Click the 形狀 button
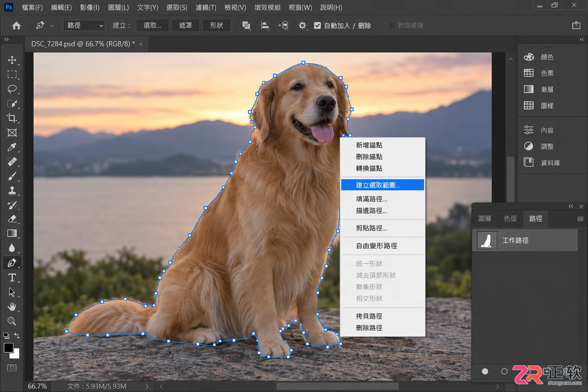Viewport: 588px width, 392px height. (x=216, y=25)
